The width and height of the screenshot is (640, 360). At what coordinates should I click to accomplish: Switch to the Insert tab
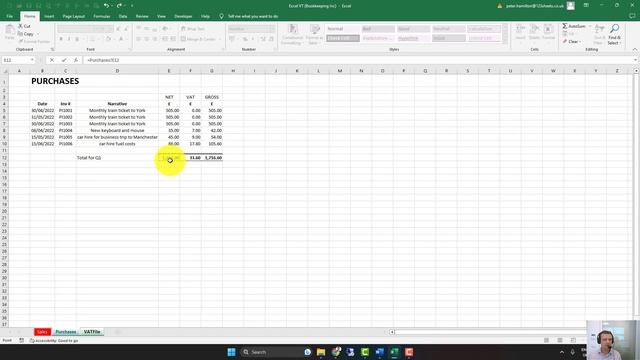pos(49,16)
